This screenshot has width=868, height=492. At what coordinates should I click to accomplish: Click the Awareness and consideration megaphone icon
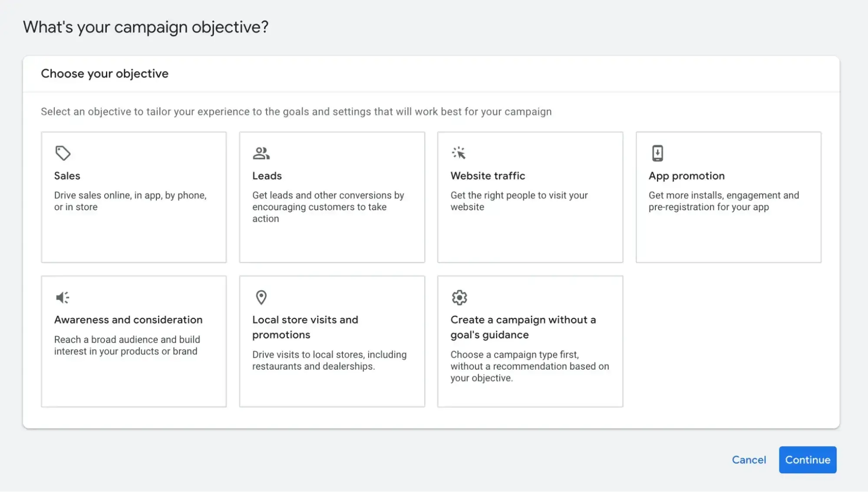coord(63,297)
